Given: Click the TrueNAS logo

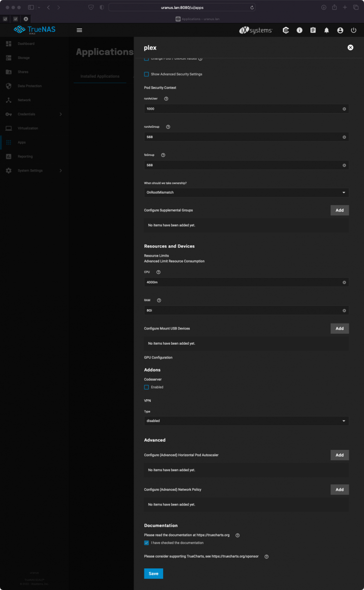Looking at the screenshot, I should (34, 30).
